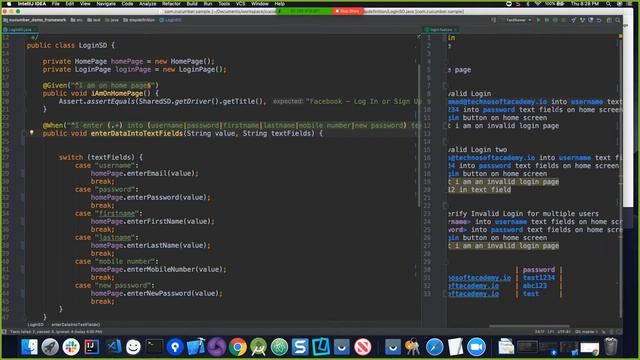Screen dimensions: 640x360
Task: Open the VCS menu
Action: pos(240,4)
